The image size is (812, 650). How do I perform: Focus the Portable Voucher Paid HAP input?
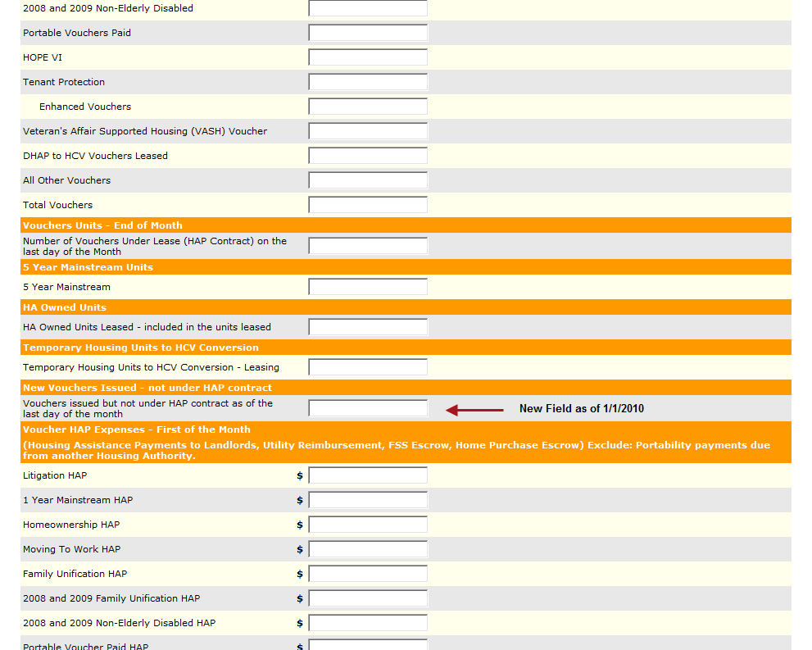[x=368, y=645]
